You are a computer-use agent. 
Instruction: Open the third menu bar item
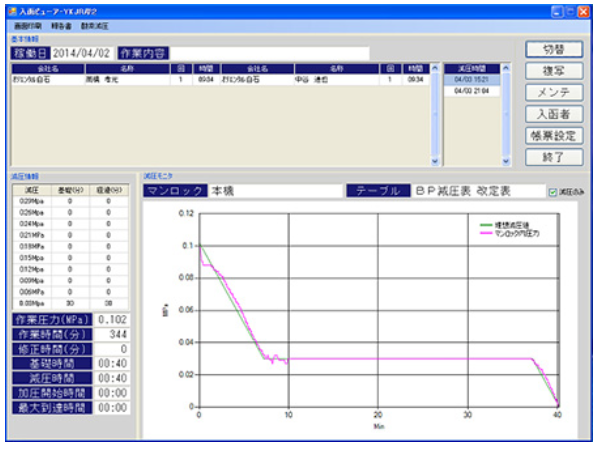point(95,24)
